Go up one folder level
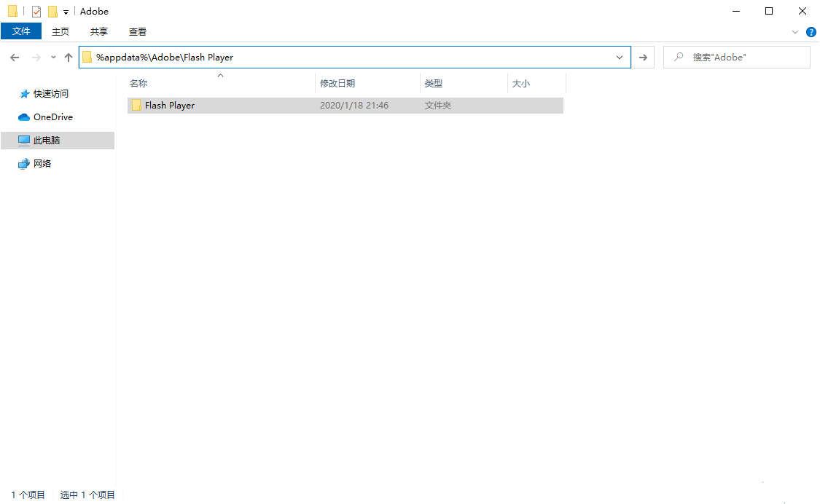820x504 pixels. [x=69, y=58]
